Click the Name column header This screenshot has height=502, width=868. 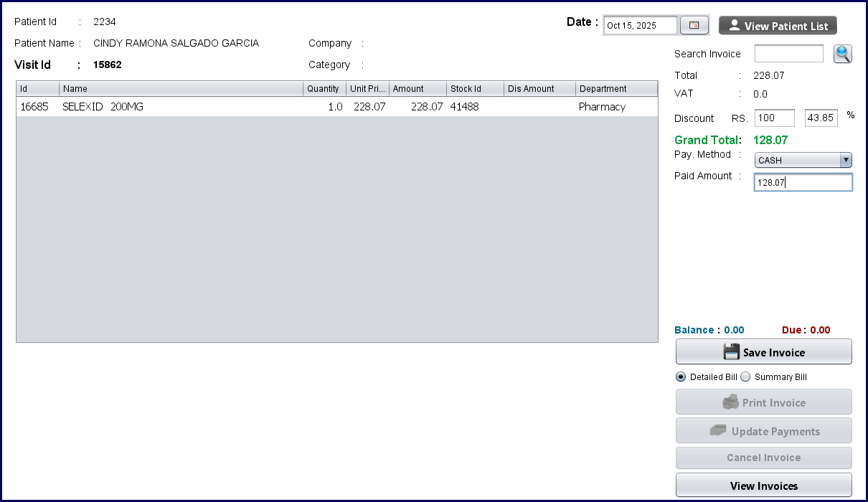pos(181,89)
